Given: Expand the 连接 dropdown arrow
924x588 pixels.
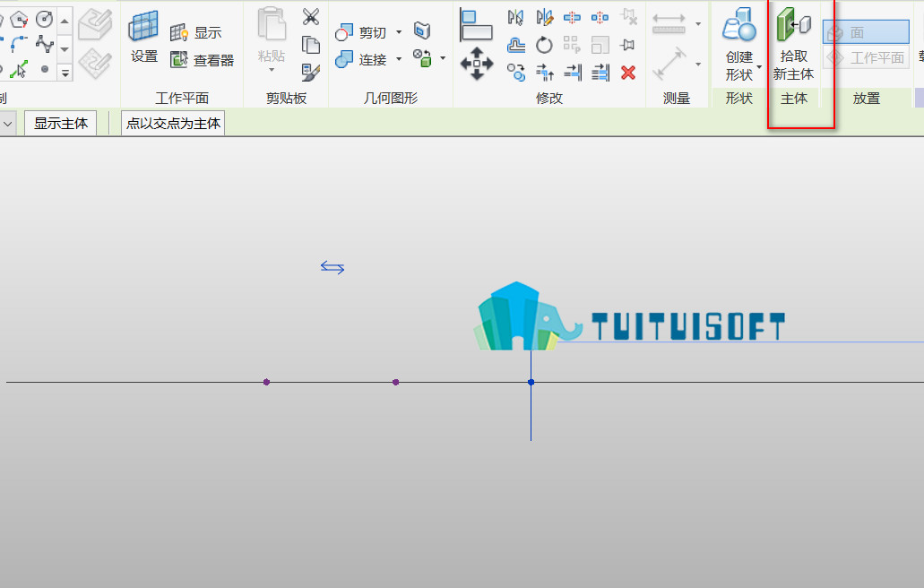Looking at the screenshot, I should (399, 59).
